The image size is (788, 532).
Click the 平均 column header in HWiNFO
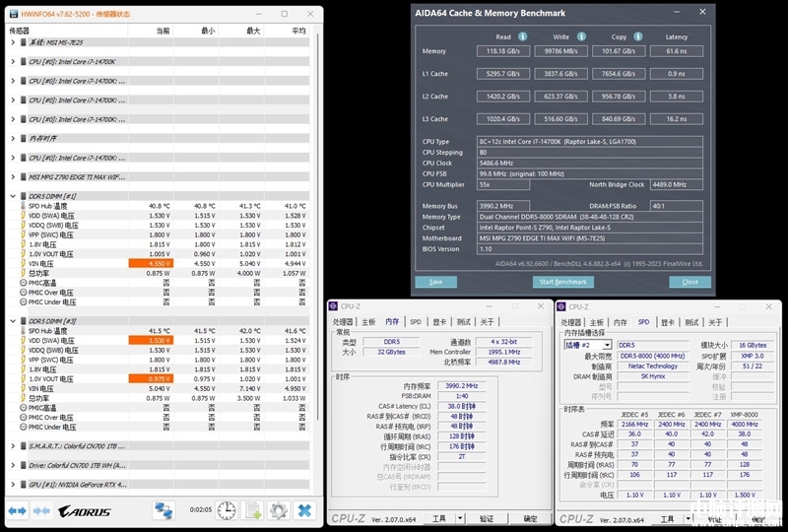pyautogui.click(x=287, y=31)
